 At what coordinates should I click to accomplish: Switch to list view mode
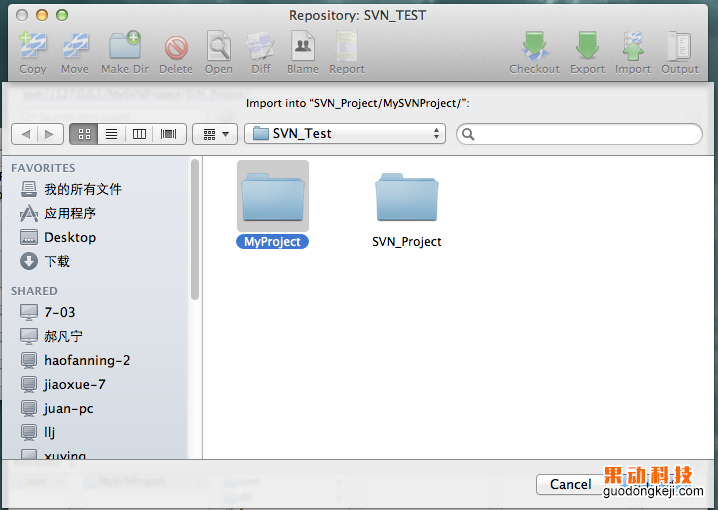[x=111, y=134]
